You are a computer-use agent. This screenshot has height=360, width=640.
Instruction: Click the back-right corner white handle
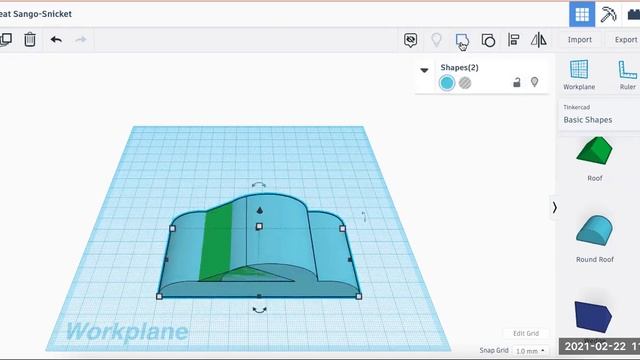pyautogui.click(x=342, y=229)
